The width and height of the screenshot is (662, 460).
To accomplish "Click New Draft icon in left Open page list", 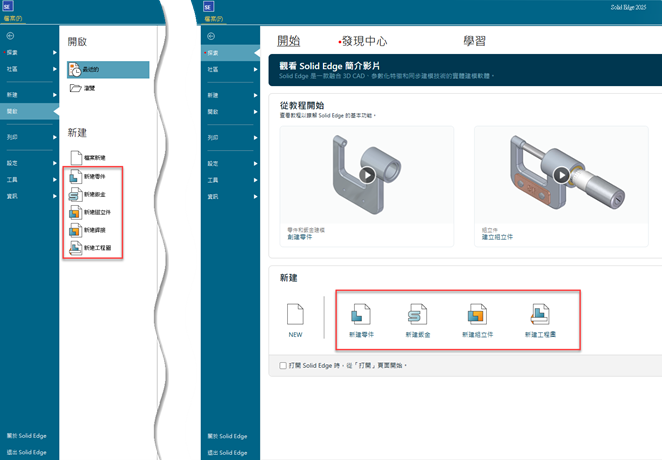I will point(75,248).
